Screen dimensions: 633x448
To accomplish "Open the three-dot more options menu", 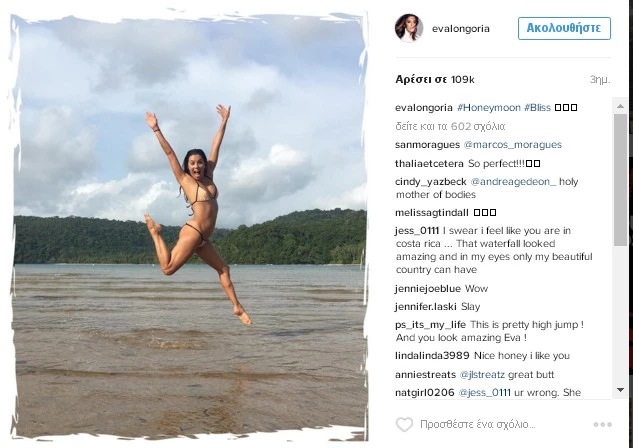I will pos(602,425).
